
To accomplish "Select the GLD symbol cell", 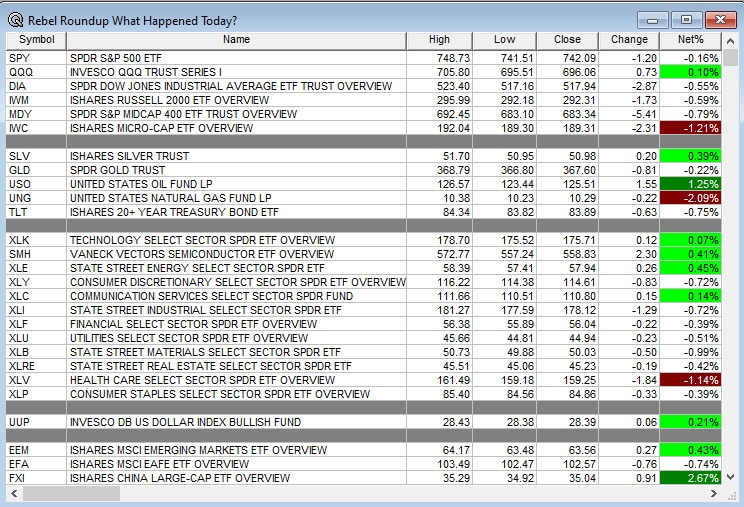I will (x=36, y=170).
